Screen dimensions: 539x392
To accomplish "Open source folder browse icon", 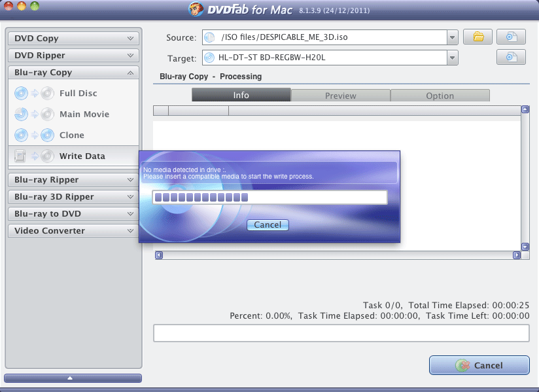I will (x=478, y=37).
